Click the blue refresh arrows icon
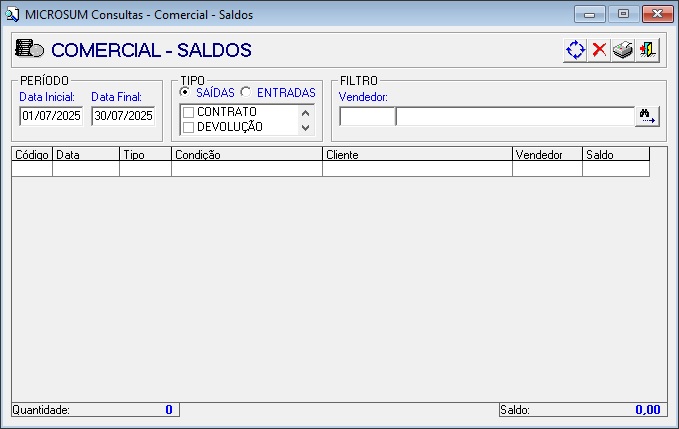 point(575,50)
